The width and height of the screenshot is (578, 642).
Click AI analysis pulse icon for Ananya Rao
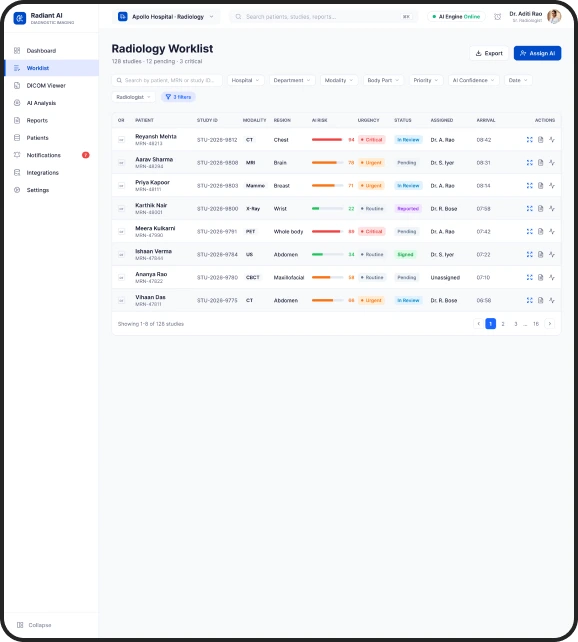coord(552,277)
